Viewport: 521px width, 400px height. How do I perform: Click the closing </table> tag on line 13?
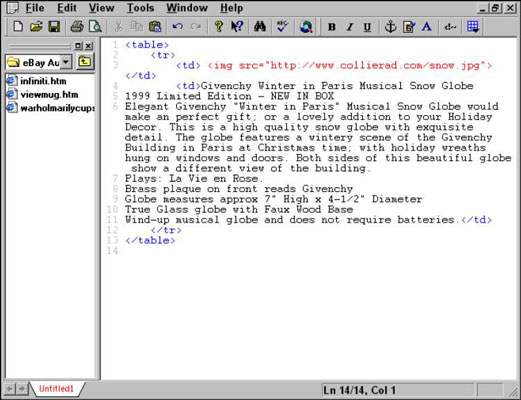(x=150, y=240)
